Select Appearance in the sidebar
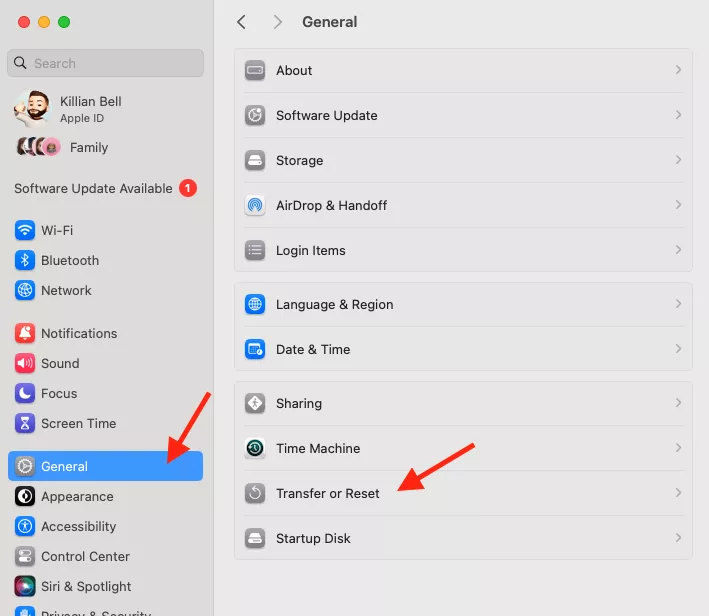 tap(105, 496)
